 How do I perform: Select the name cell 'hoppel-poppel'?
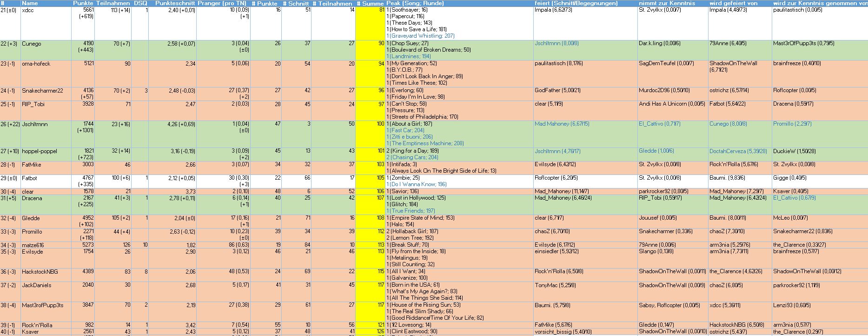point(40,151)
